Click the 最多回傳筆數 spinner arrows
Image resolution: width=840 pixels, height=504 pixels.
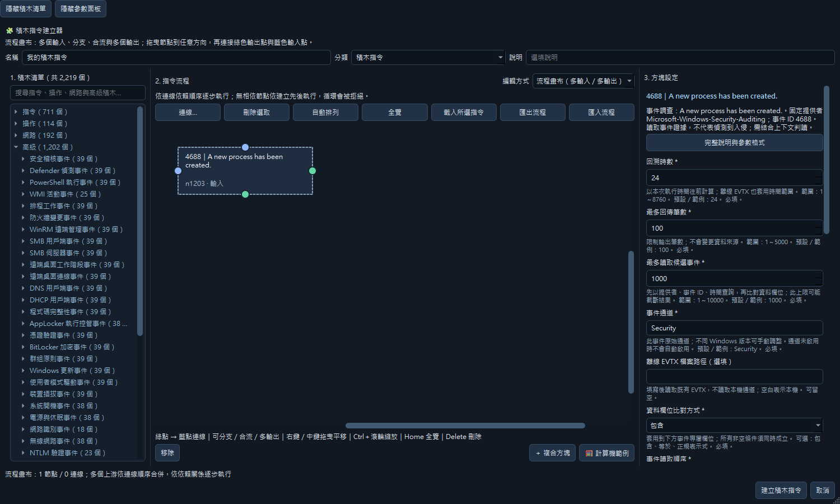(x=819, y=228)
